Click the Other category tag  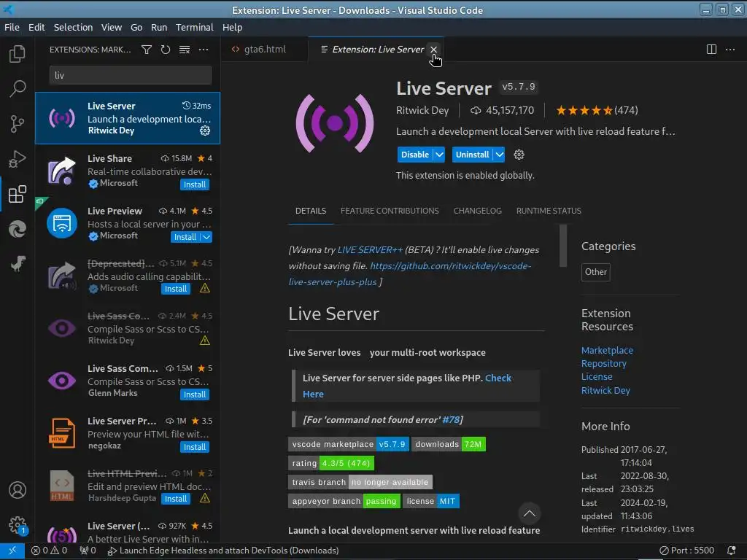pyautogui.click(x=595, y=272)
